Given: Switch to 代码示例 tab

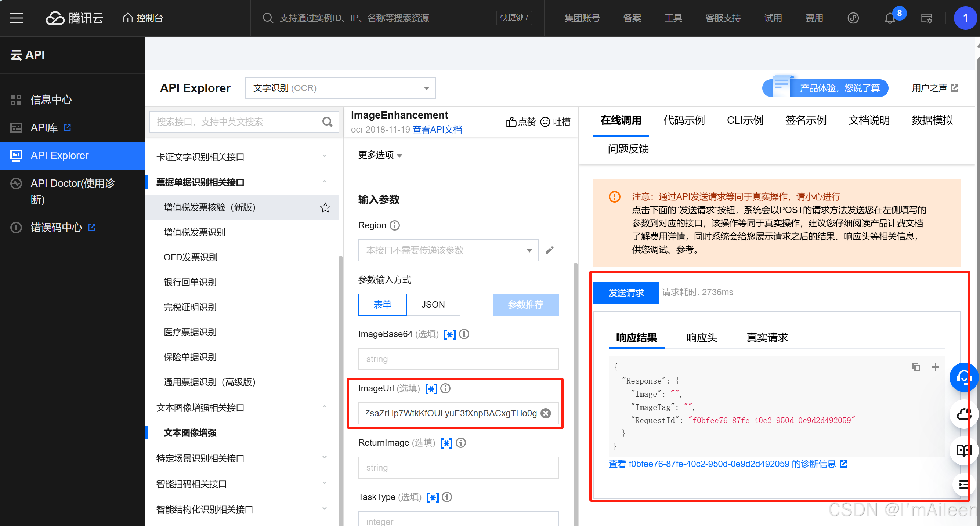Looking at the screenshot, I should (x=684, y=120).
